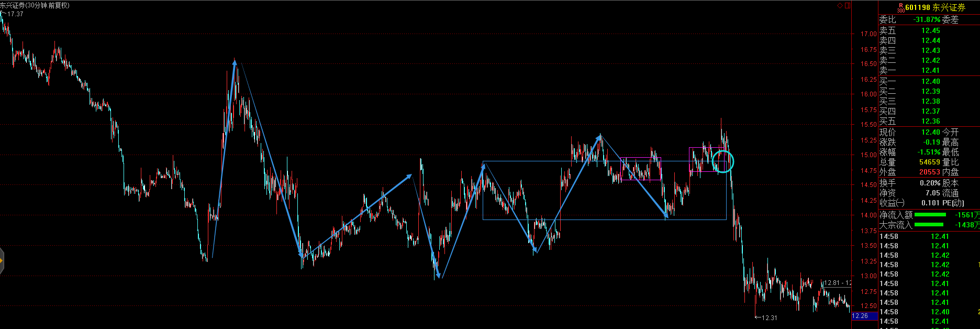Click the orange arrow tab on left edge
Viewport: 980px width, 329px height.
(x=2, y=260)
